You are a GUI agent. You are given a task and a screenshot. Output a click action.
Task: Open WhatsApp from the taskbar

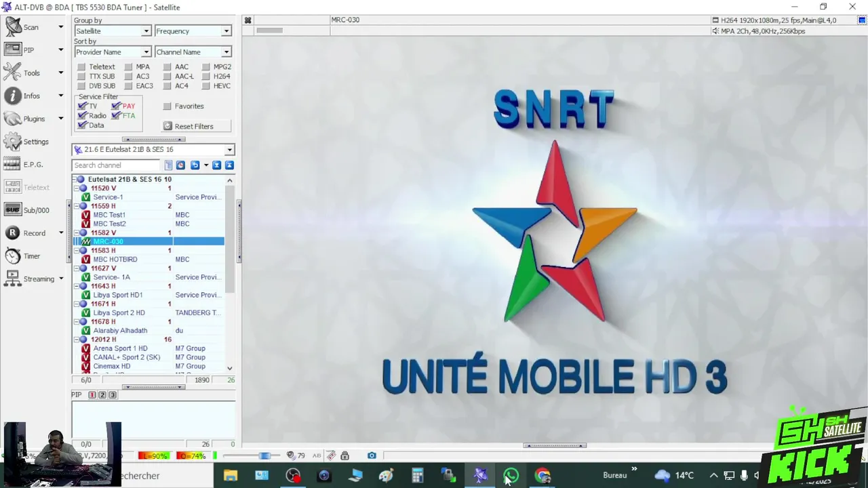point(511,476)
